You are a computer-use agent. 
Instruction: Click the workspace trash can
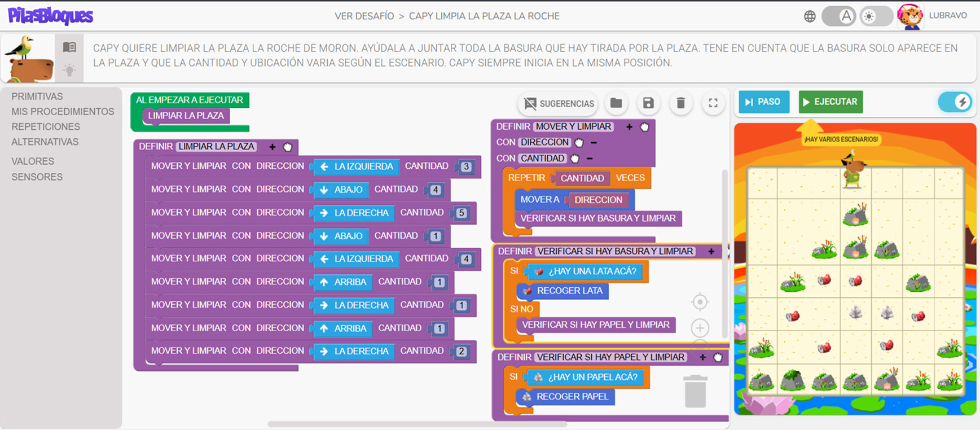[x=695, y=391]
